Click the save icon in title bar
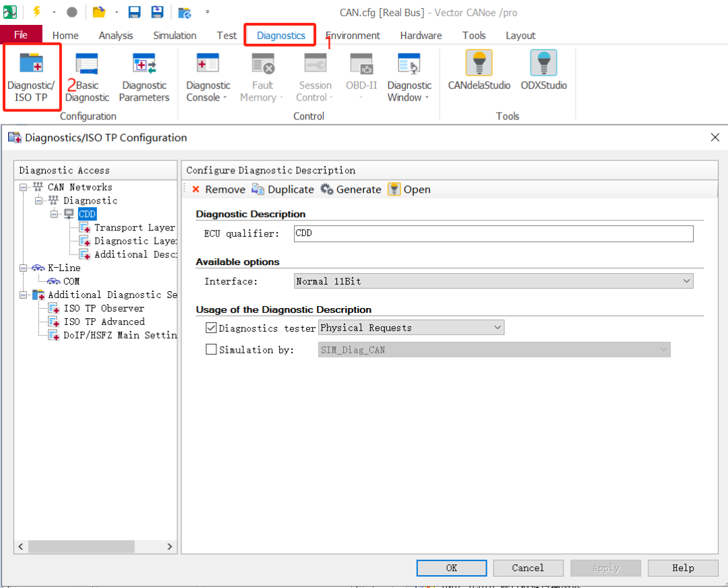 [x=134, y=12]
